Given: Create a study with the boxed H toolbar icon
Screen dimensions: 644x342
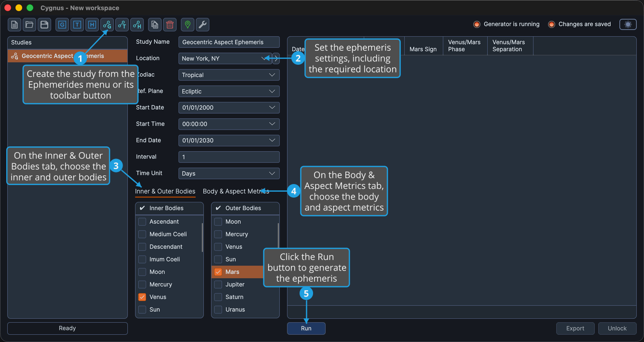Looking at the screenshot, I should pos(92,25).
